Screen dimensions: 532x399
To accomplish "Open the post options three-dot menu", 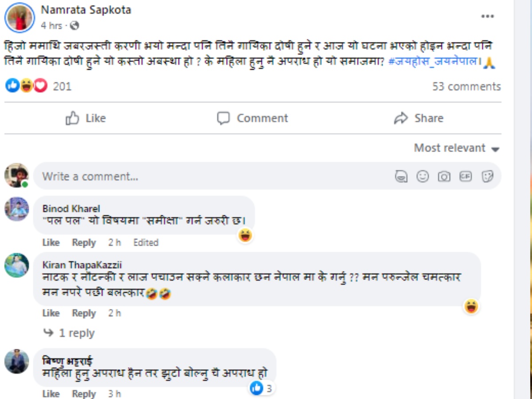I will (x=487, y=16).
